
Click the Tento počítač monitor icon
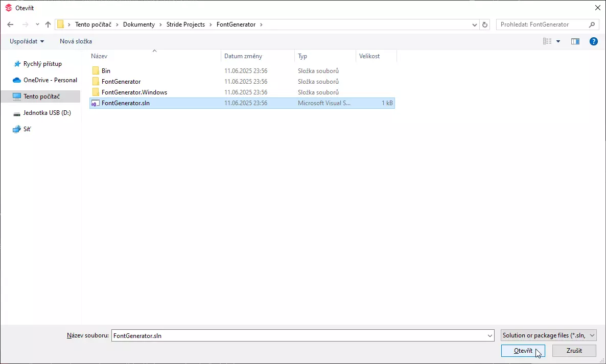click(x=17, y=96)
